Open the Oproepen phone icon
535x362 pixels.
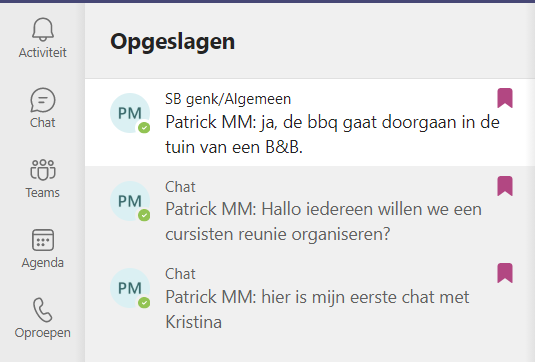click(x=43, y=310)
